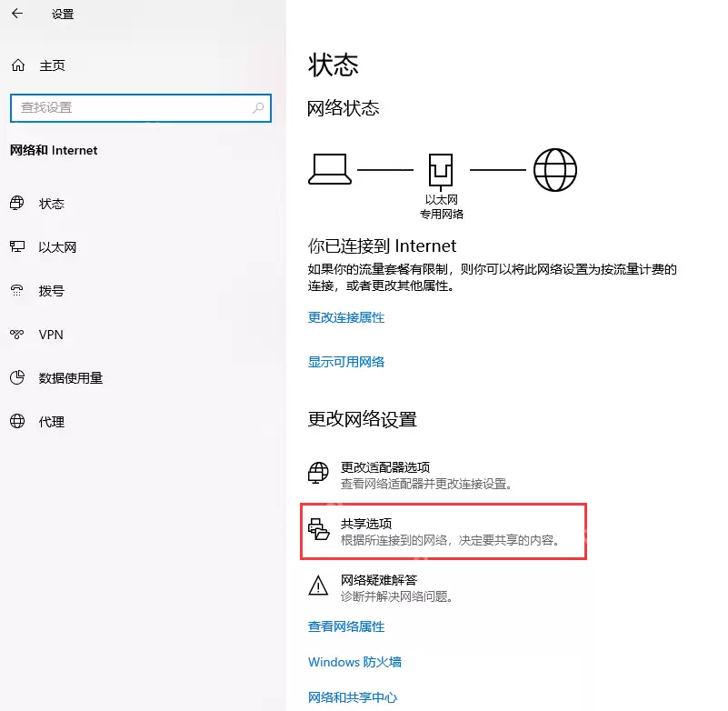Click the back arrow at top left

pyautogui.click(x=17, y=15)
